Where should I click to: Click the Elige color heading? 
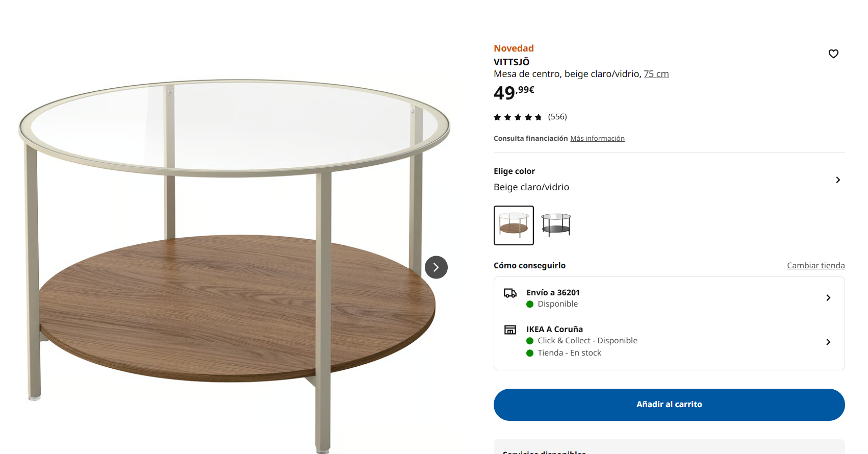coord(514,171)
